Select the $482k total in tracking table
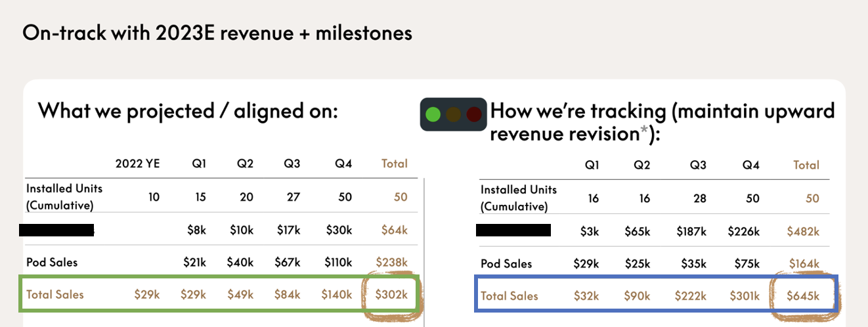The height and width of the screenshot is (327, 868). (803, 231)
